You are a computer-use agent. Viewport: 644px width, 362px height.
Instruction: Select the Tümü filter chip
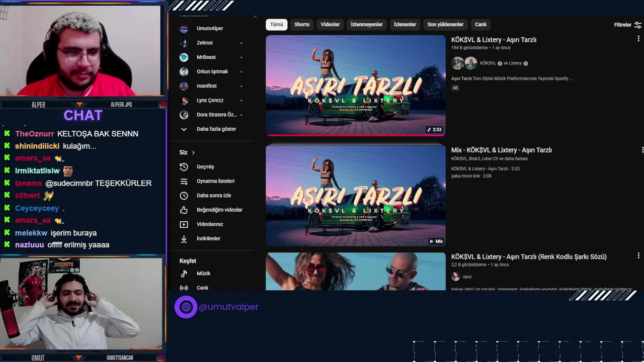277,25
